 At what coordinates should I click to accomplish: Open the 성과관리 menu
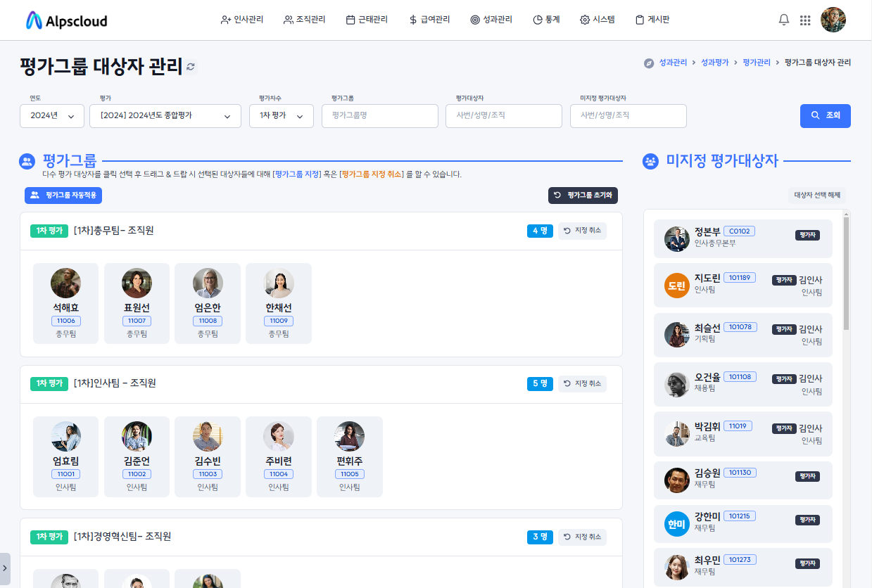pyautogui.click(x=491, y=20)
